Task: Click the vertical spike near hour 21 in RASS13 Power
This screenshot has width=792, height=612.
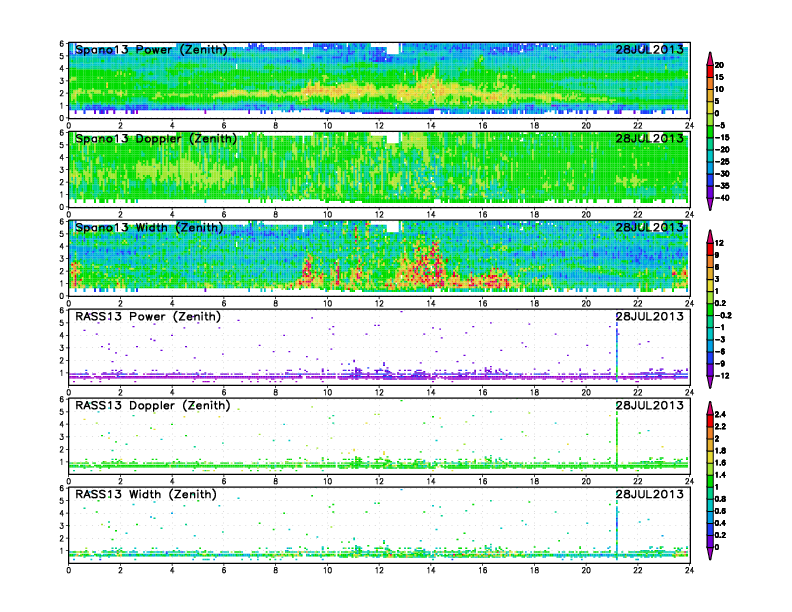Action: point(617,353)
